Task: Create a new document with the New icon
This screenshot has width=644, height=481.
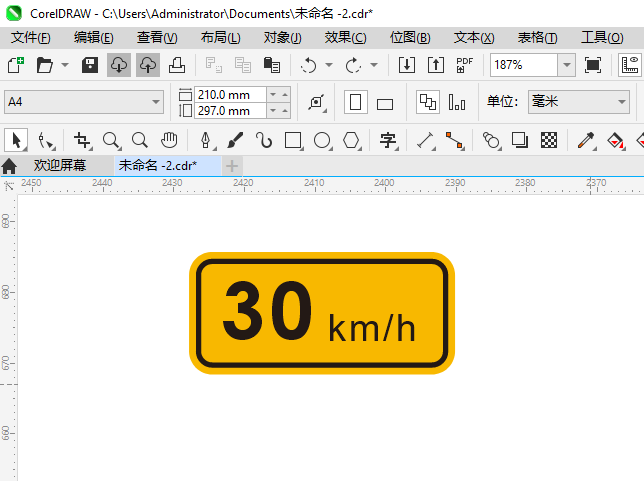Action: click(x=16, y=65)
